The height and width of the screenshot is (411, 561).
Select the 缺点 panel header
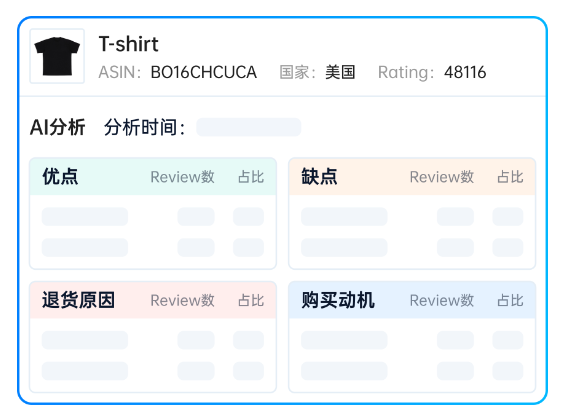click(x=412, y=177)
